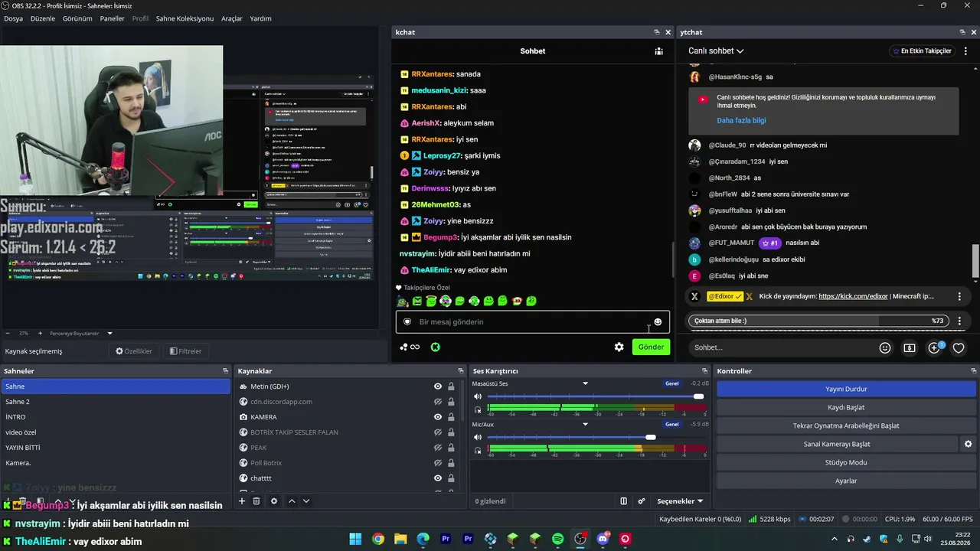This screenshot has height=551, width=980.
Task: Open the Araçlar menu
Action: pyautogui.click(x=232, y=18)
